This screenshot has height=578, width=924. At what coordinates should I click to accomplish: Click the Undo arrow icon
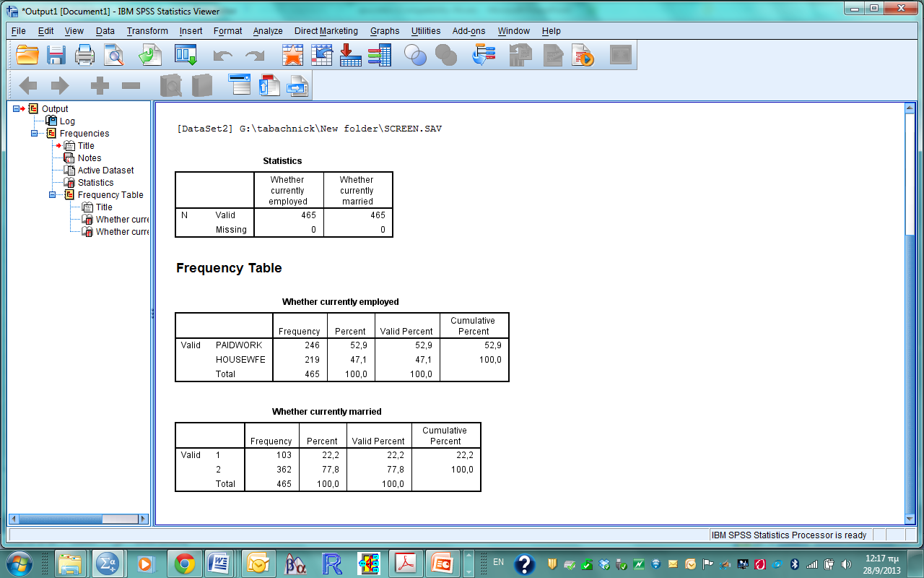223,56
